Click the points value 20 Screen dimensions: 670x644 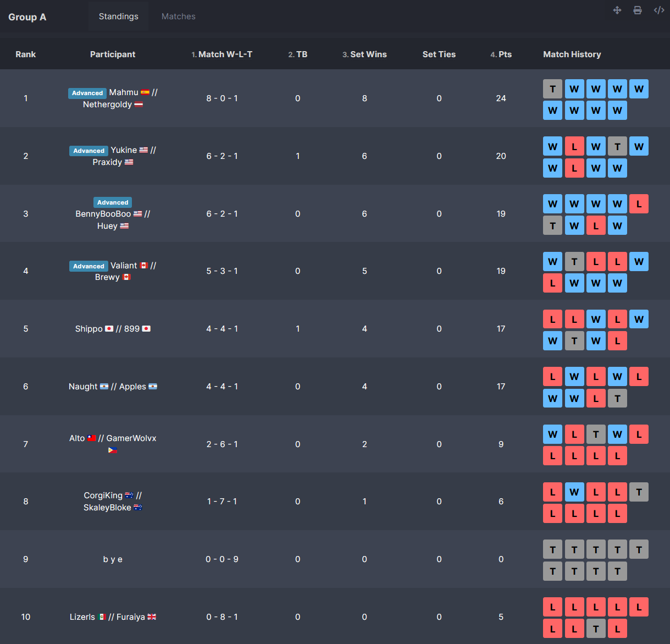501,156
